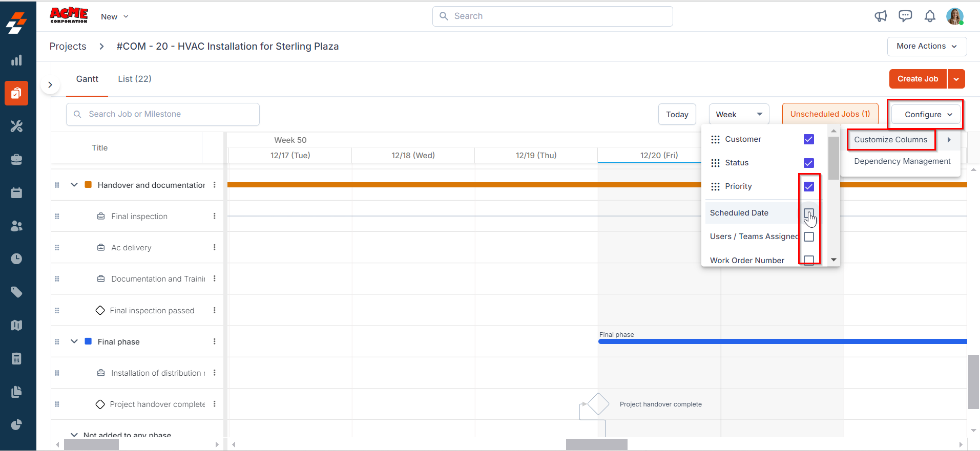The width and height of the screenshot is (980, 451).
Task: Open the calendar sidebar icon
Action: pyautogui.click(x=16, y=193)
